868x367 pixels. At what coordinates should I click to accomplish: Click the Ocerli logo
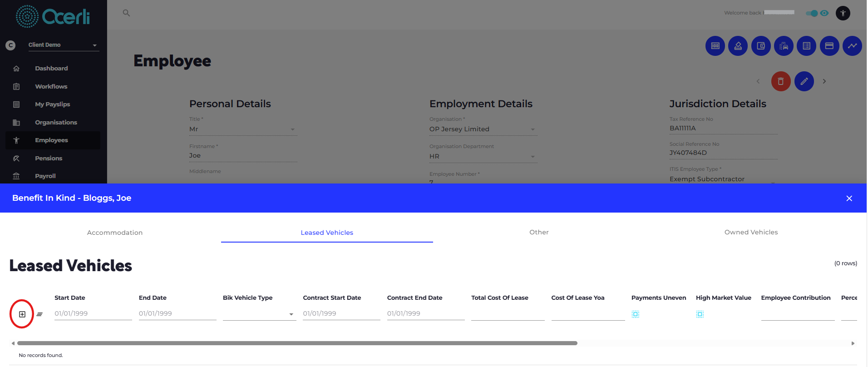[x=53, y=17]
